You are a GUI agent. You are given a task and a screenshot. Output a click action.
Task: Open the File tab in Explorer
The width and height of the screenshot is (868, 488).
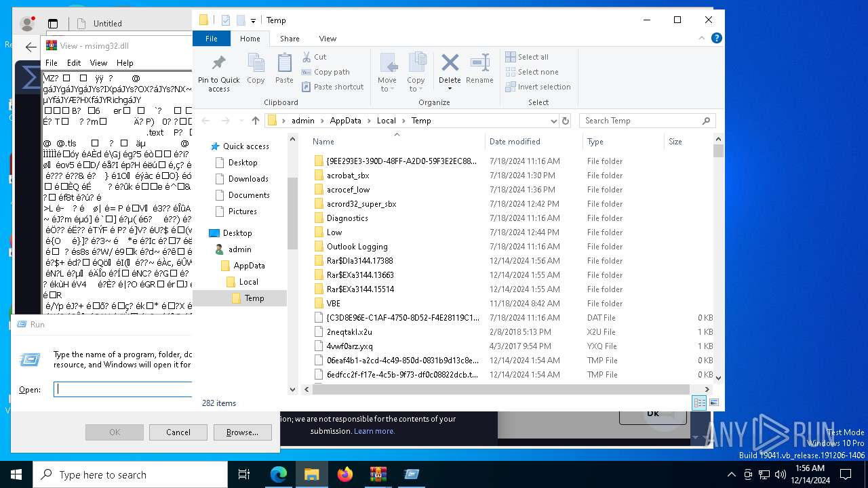(212, 39)
